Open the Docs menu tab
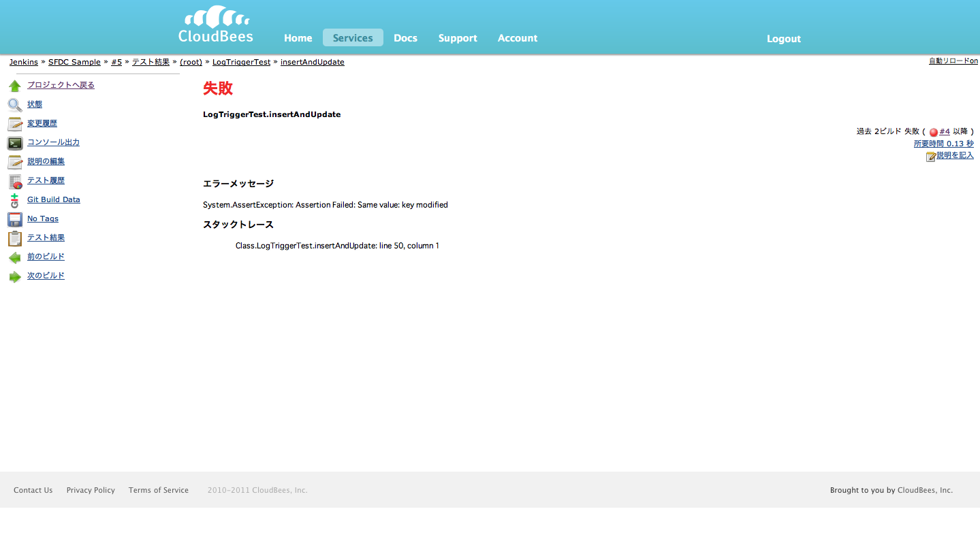The height and width of the screenshot is (537, 980). coord(405,38)
